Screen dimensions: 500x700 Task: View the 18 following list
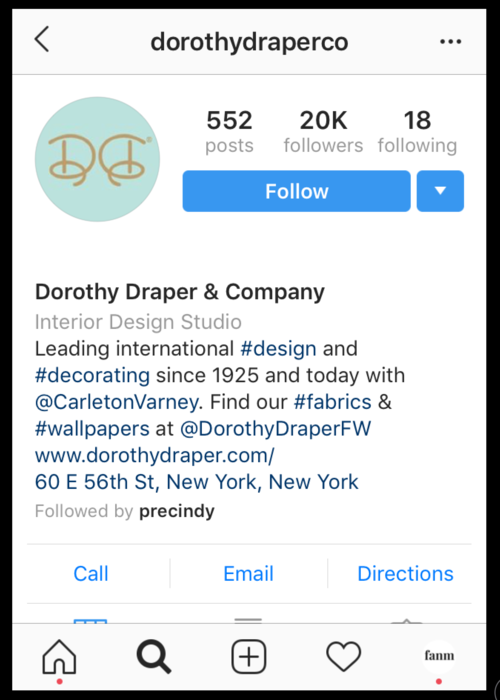point(417,132)
